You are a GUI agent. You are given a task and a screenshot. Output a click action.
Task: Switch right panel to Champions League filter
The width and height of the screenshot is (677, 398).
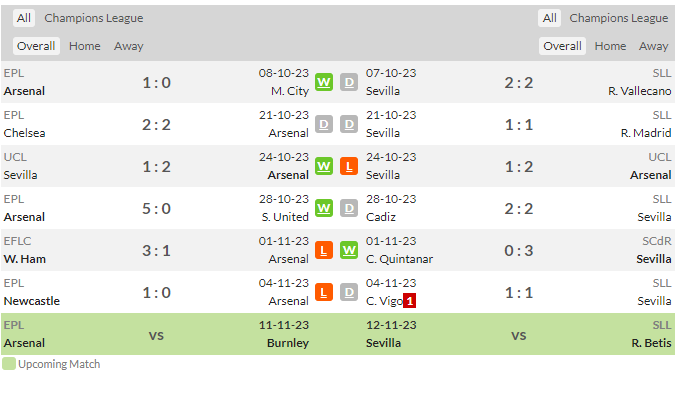tap(618, 18)
